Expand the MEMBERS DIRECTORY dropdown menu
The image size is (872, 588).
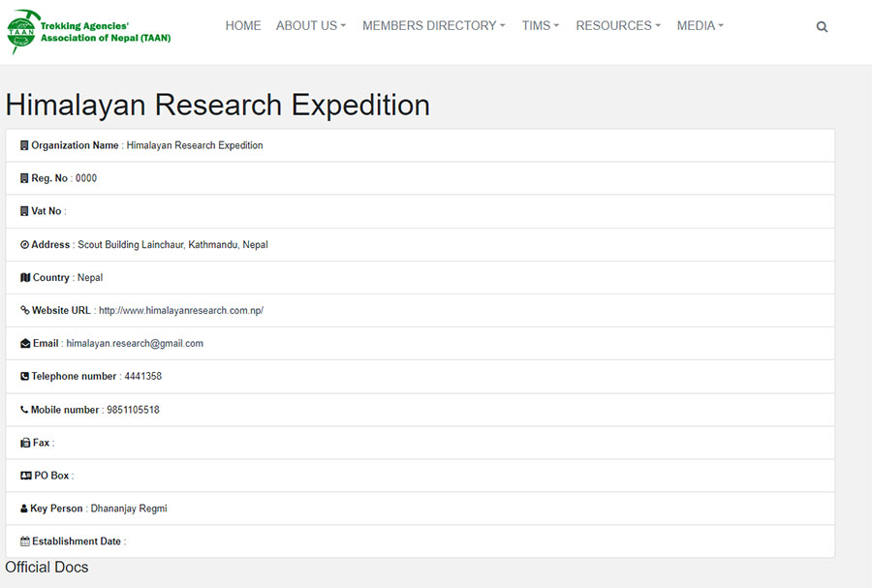(434, 25)
